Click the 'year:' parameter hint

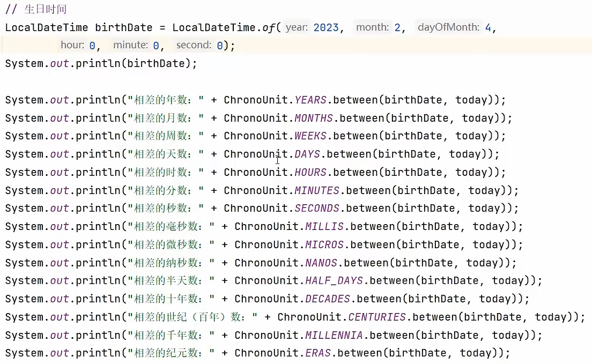pos(297,27)
